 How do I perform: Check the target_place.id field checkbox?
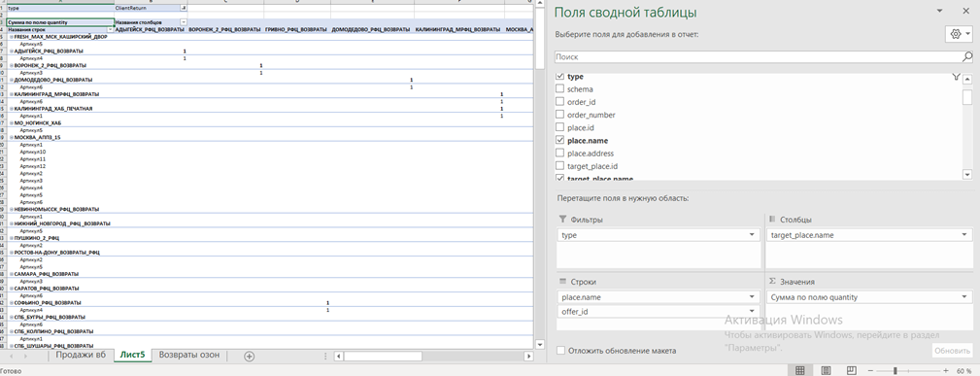coord(560,166)
